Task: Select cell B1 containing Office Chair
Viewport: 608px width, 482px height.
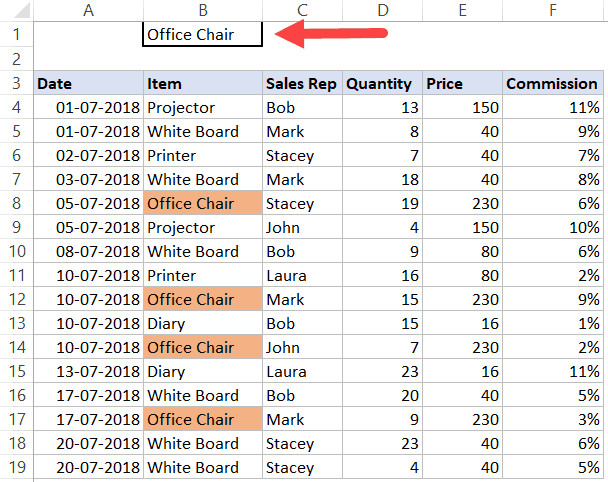Action: pos(202,34)
